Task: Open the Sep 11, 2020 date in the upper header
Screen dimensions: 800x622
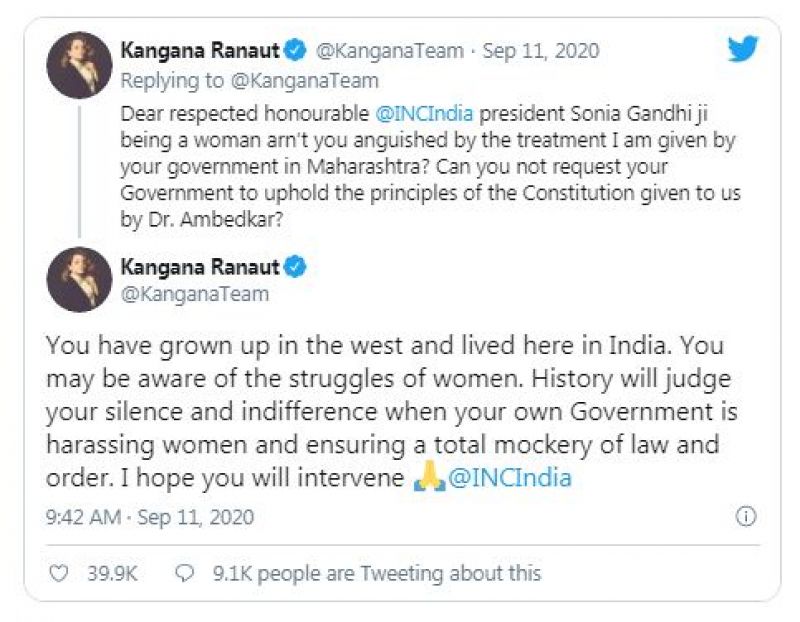Action: click(x=539, y=49)
